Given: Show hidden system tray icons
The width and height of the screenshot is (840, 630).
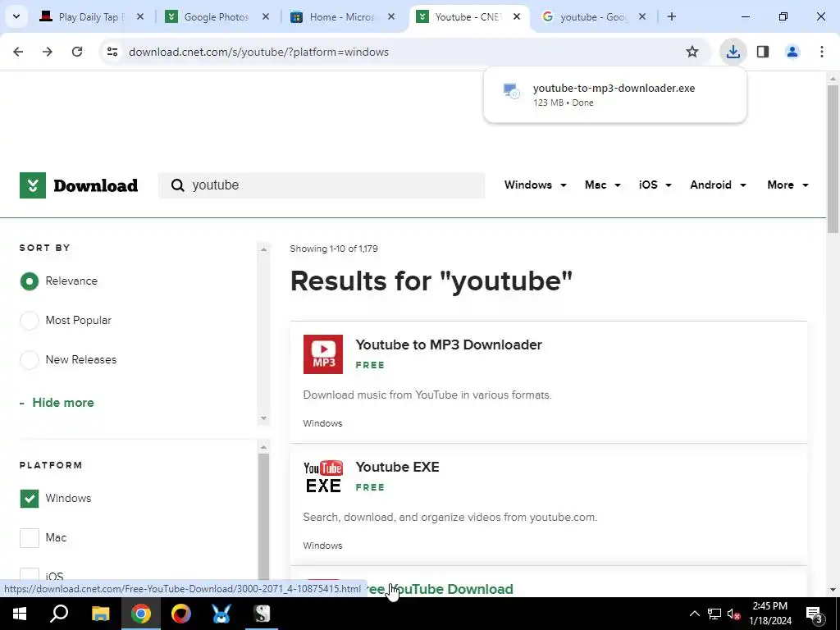Looking at the screenshot, I should (694, 614).
